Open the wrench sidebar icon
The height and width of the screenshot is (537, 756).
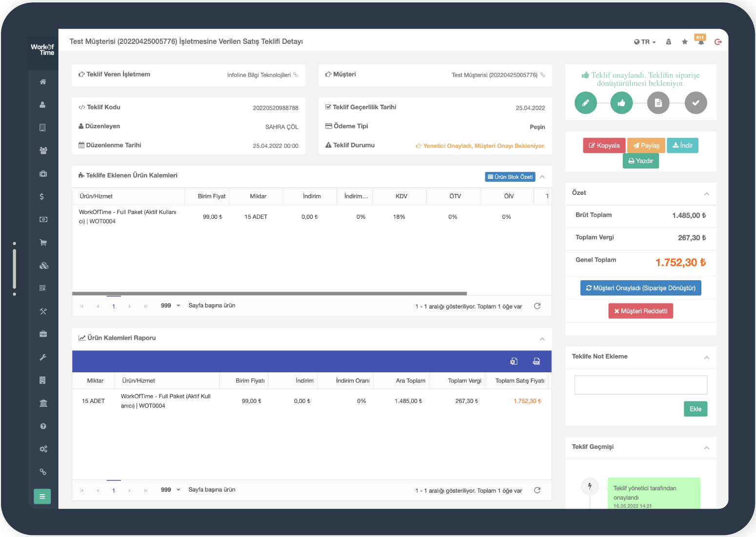pyautogui.click(x=43, y=357)
